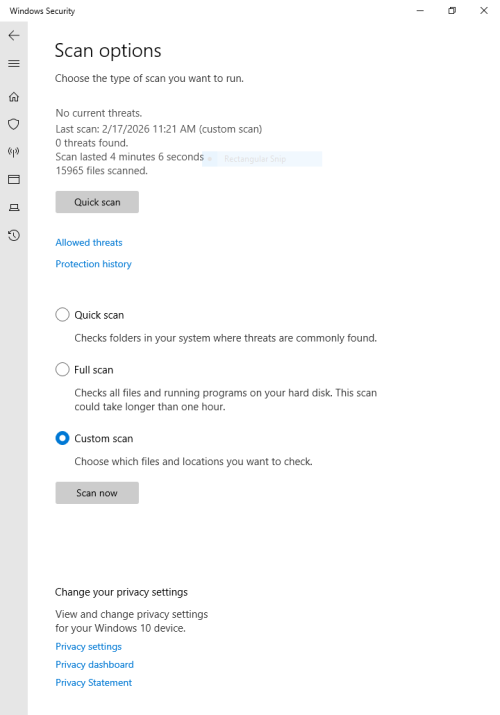Click '15965 files scanned.' text

click(102, 171)
